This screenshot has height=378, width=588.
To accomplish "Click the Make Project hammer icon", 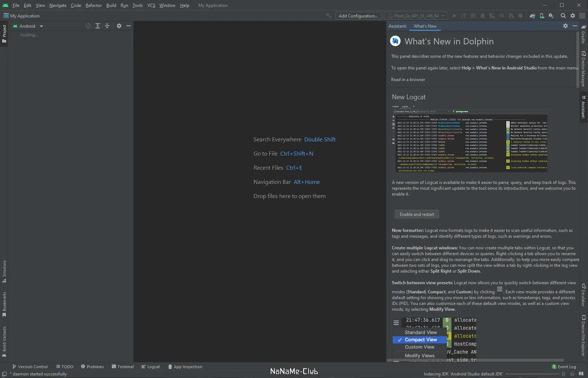I will (328, 16).
